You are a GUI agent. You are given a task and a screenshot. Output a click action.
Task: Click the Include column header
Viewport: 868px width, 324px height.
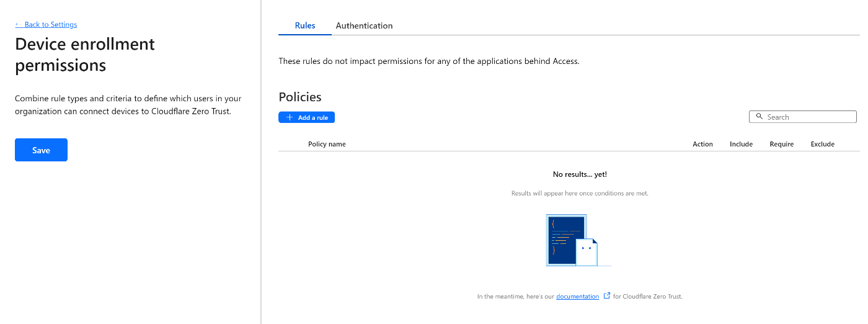741,144
